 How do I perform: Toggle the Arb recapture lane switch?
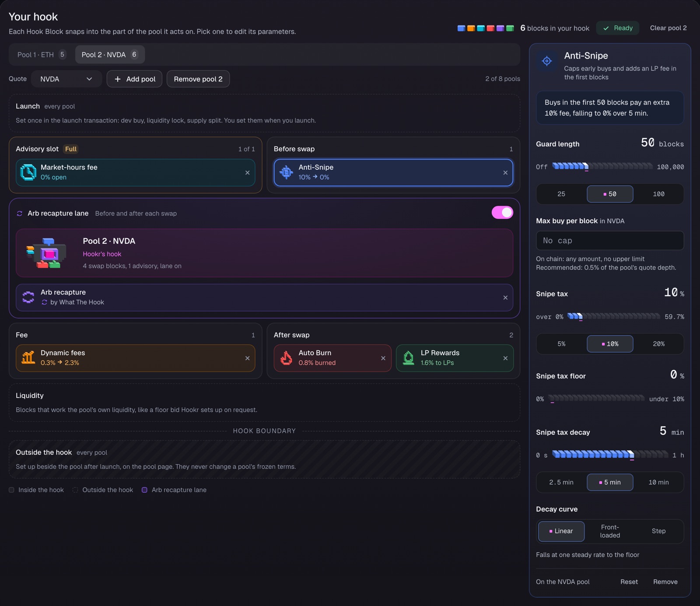[x=502, y=213]
